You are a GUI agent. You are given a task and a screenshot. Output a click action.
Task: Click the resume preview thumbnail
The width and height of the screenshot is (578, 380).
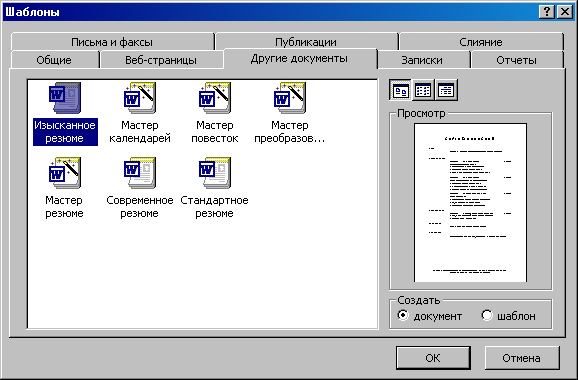[470, 202]
